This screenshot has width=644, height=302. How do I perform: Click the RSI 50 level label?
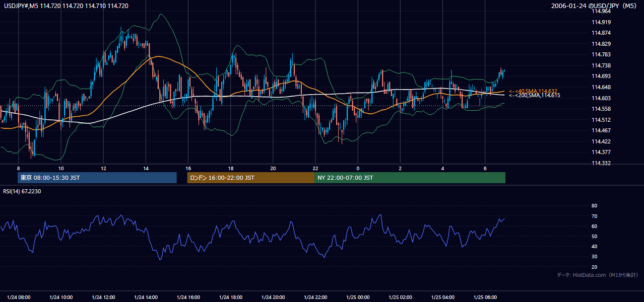coord(594,236)
